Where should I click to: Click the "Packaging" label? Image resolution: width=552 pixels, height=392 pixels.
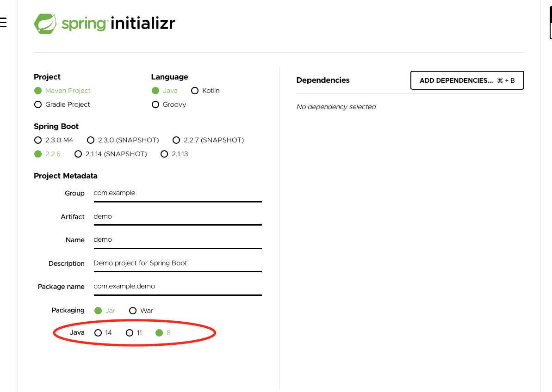[x=68, y=311]
